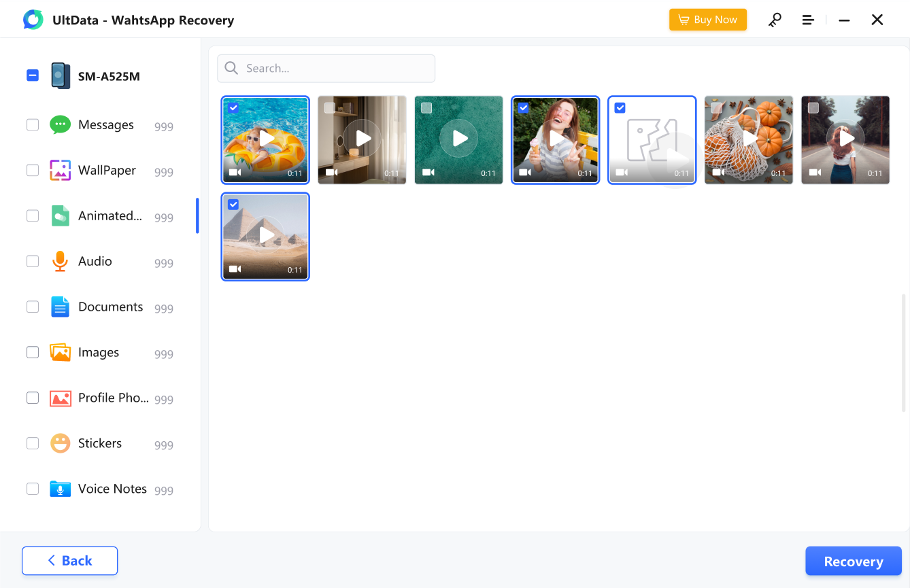Image resolution: width=910 pixels, height=588 pixels.
Task: Uncheck the pyramid video selection
Action: point(233,205)
